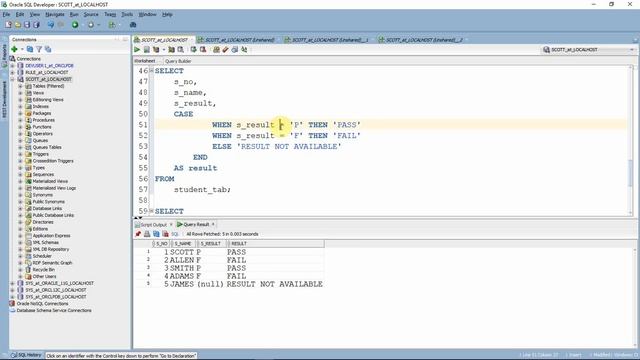The width and height of the screenshot is (640, 360).
Task: Click the red pin Freeze View icon
Action: pyautogui.click(x=138, y=234)
